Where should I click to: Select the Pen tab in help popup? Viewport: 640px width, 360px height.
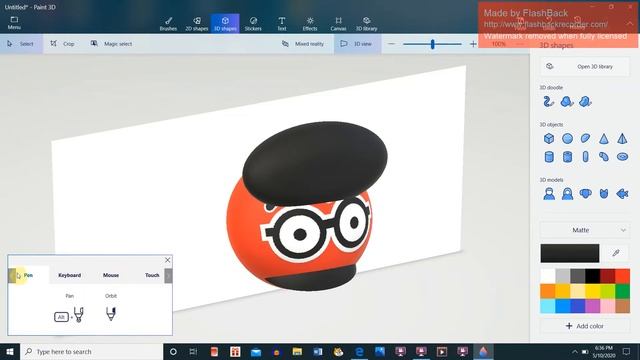tap(28, 275)
